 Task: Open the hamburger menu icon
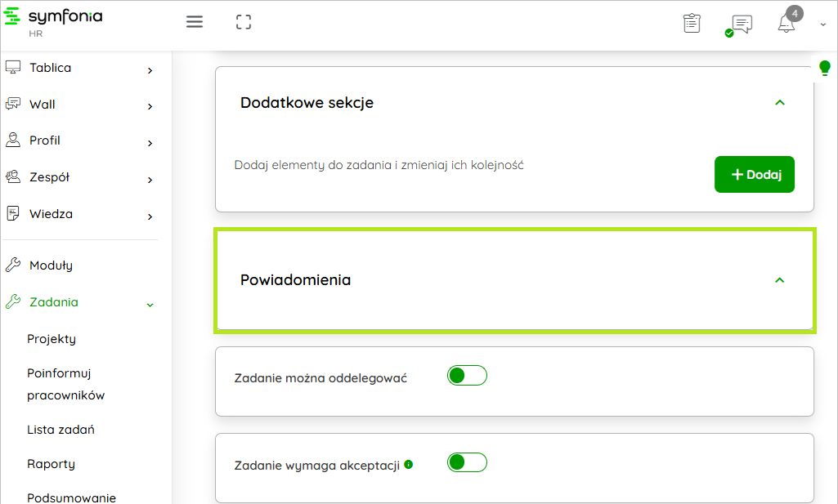(x=195, y=22)
